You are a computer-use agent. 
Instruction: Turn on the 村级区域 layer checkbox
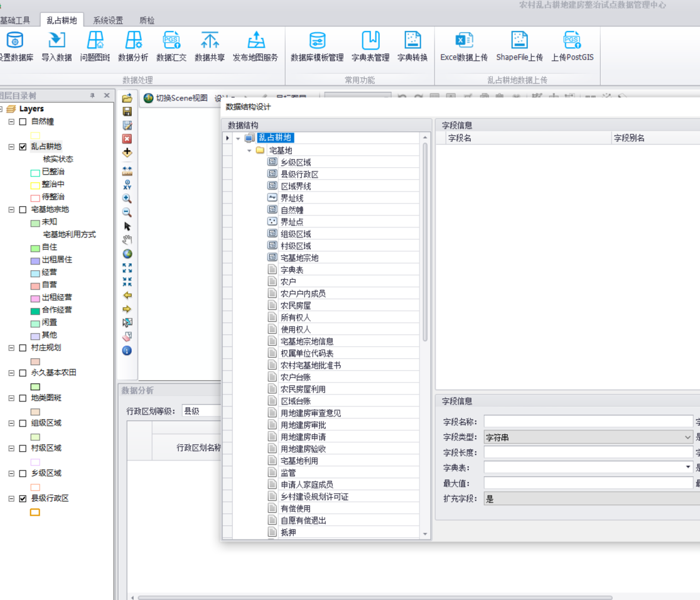[23, 448]
